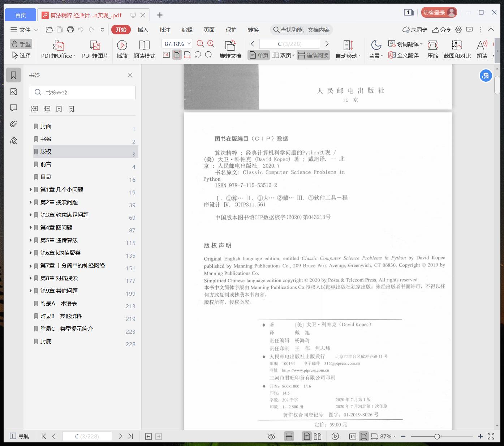This screenshot has height=446, width=504.
Task: Go to next page arrow in toolbar
Action: pos(327,44)
